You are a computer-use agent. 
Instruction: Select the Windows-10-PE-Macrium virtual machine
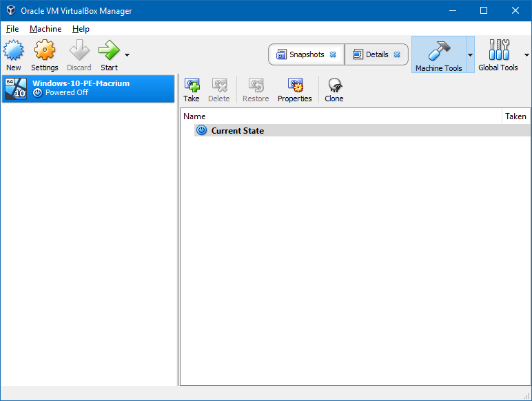coord(88,88)
